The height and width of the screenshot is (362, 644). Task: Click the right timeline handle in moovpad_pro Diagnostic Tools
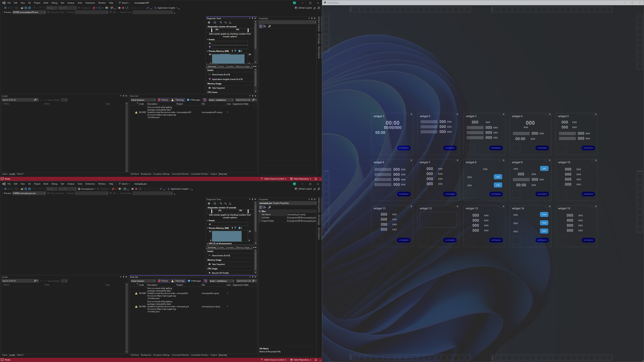point(248,211)
